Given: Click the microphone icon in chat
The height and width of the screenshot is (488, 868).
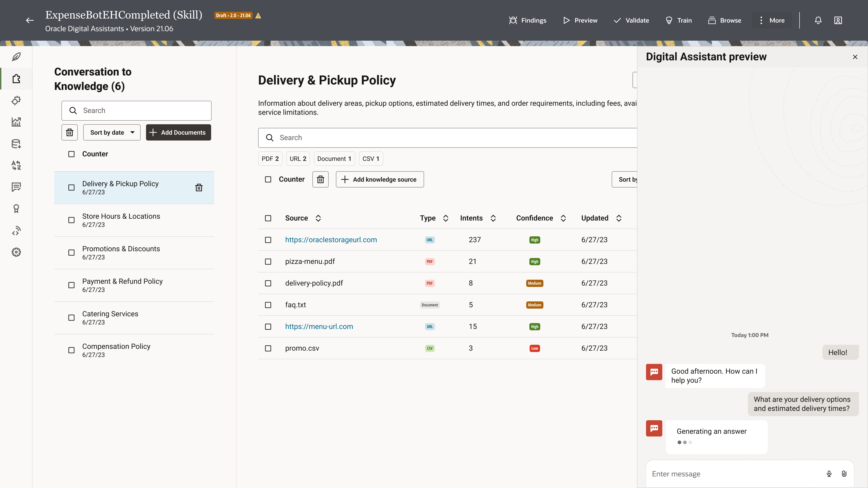Looking at the screenshot, I should click(x=829, y=474).
